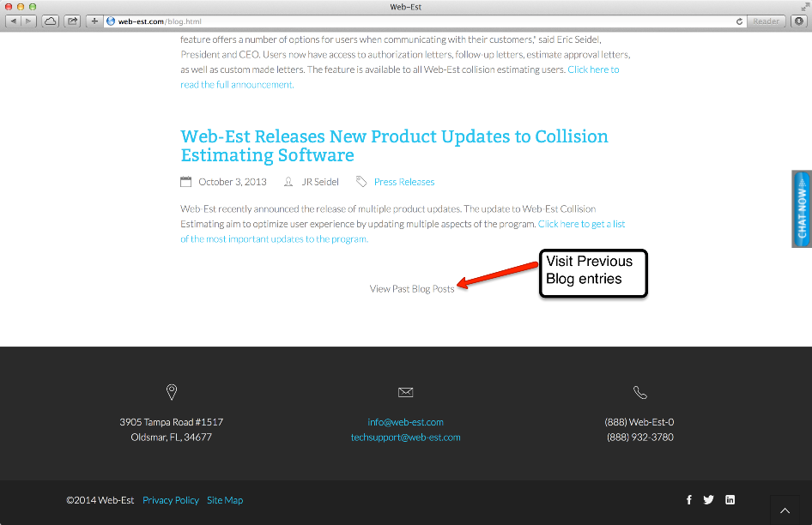Add a bookmark with the plus button
Screen dimensions: 812x525
[x=94, y=21]
